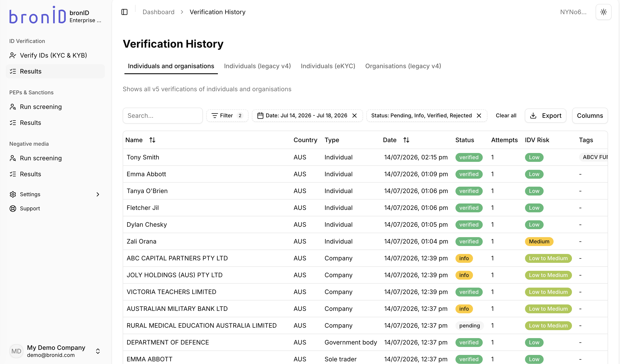The image size is (620, 364).
Task: Open VICTORIA TEACHERS LIMITED row
Action: click(x=365, y=292)
